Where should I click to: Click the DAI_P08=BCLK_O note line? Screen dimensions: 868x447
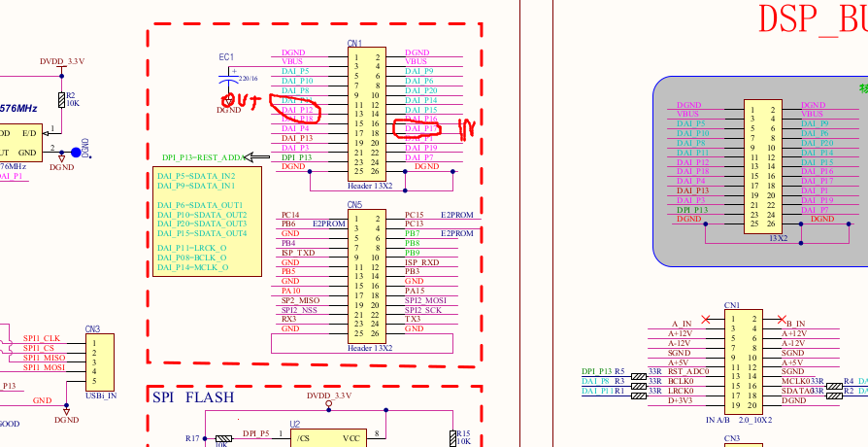coord(191,258)
